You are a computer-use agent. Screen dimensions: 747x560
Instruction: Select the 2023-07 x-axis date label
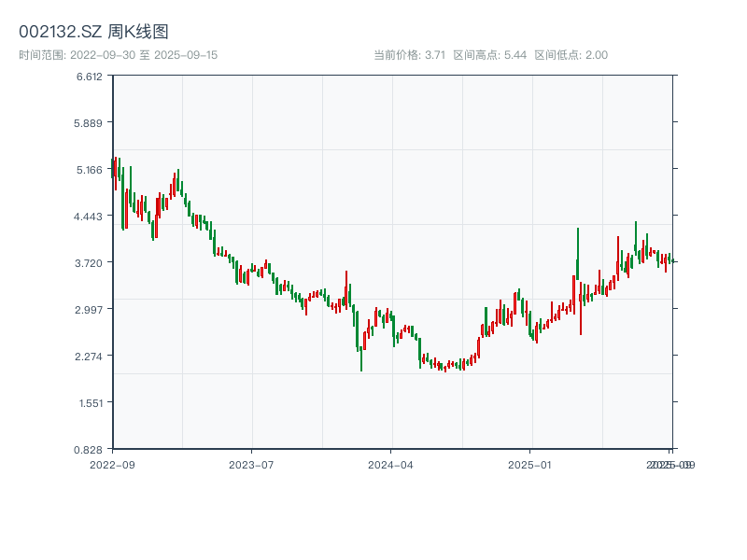[x=252, y=464]
